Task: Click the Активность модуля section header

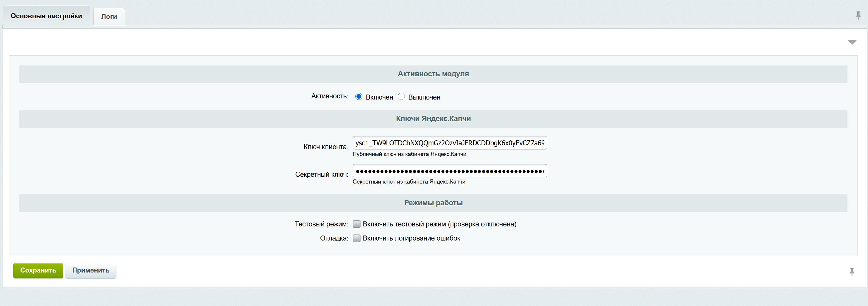Action: [x=433, y=74]
